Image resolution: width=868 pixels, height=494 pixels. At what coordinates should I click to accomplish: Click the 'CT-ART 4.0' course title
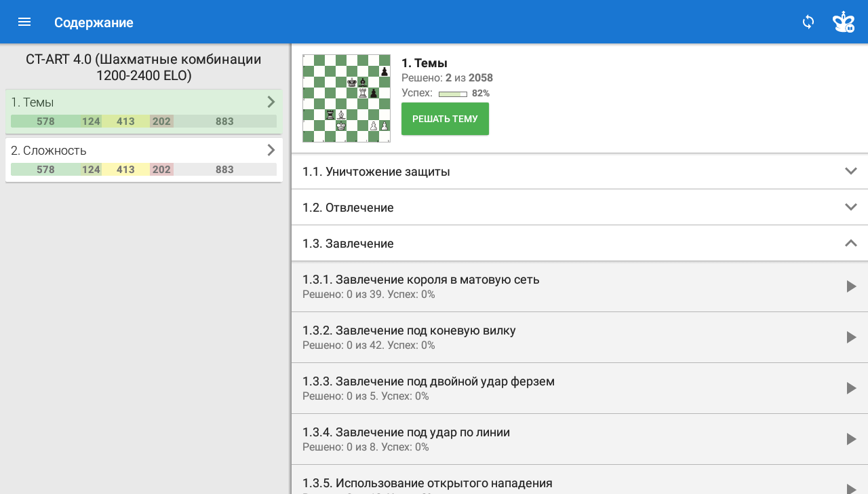coord(144,67)
